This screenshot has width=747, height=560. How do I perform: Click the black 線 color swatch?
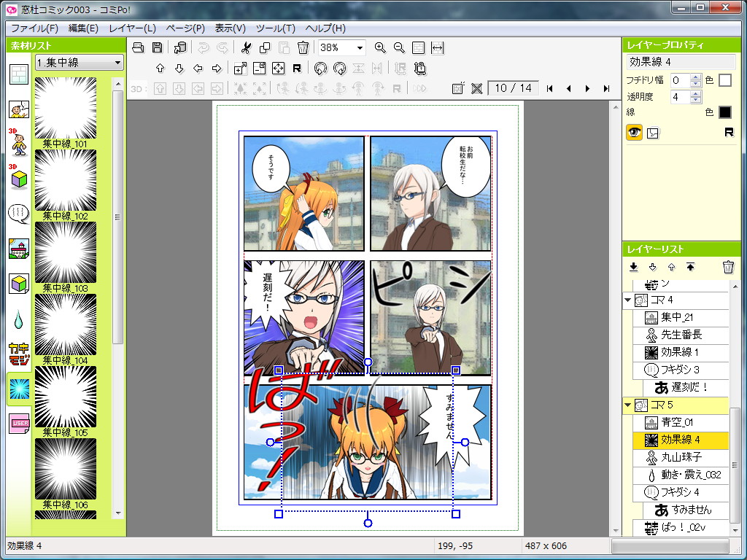click(x=724, y=112)
